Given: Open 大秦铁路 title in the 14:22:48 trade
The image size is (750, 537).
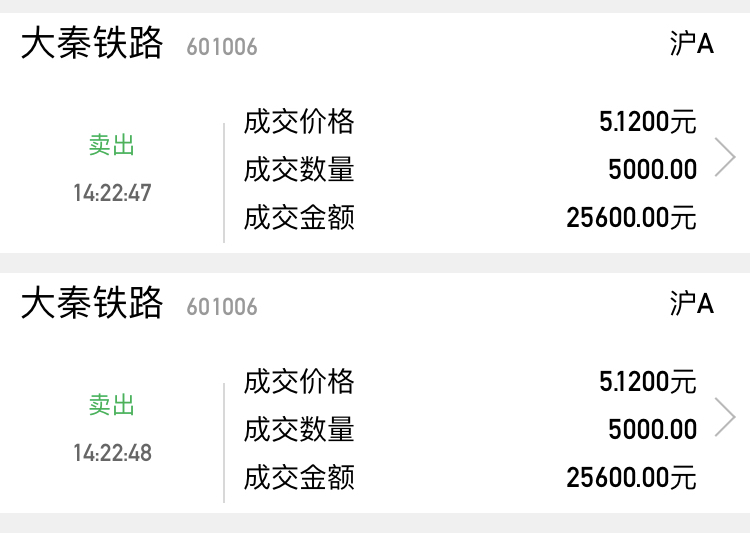Looking at the screenshot, I should point(92,304).
